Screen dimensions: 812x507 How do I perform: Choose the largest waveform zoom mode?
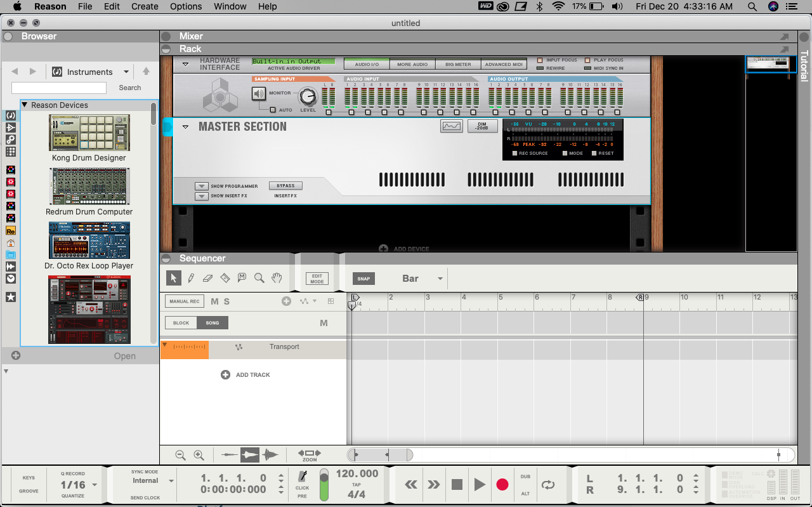click(x=270, y=455)
